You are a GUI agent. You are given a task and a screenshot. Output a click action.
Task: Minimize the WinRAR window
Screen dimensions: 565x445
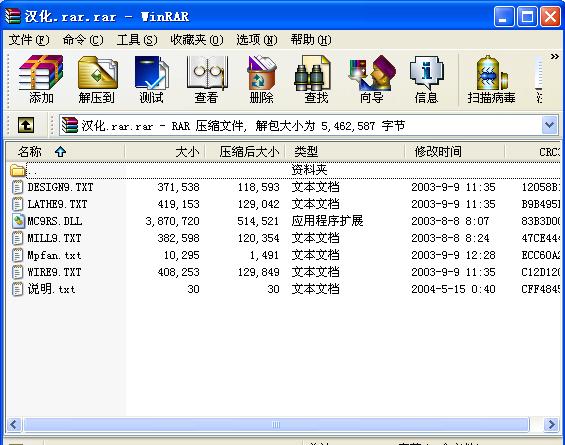(x=504, y=17)
